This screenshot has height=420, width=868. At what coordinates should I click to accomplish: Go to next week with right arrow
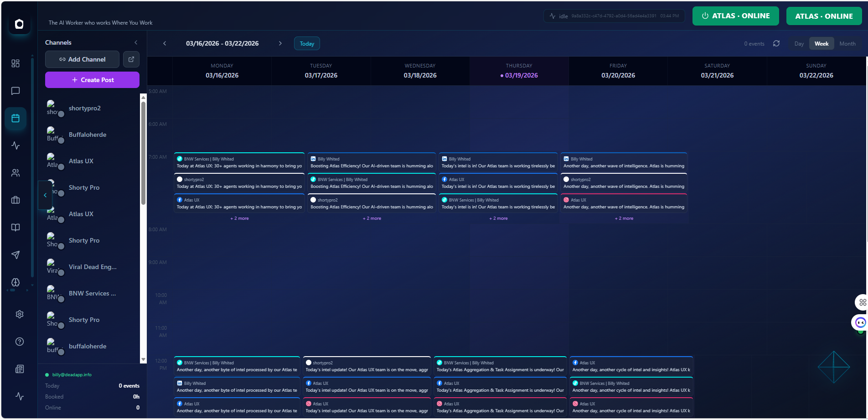pos(280,43)
